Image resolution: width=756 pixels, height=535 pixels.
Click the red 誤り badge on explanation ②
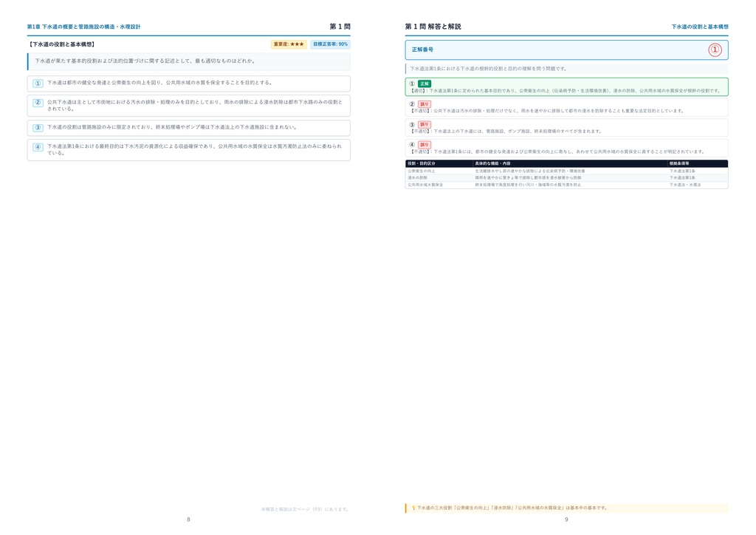pos(425,103)
